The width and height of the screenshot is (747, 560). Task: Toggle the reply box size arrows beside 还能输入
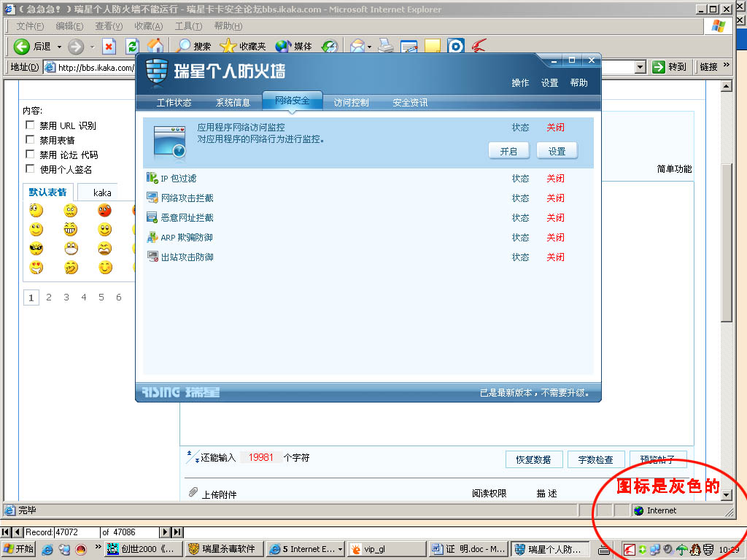tap(192, 456)
